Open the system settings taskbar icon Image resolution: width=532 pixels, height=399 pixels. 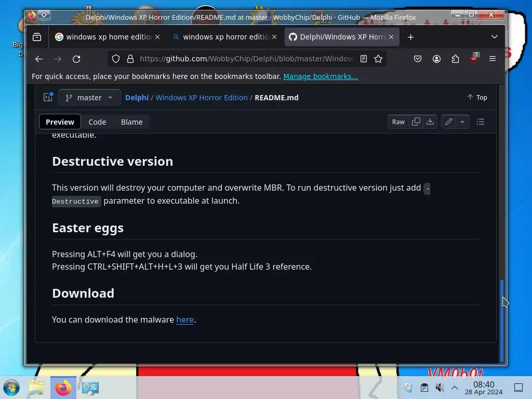[x=90, y=388]
